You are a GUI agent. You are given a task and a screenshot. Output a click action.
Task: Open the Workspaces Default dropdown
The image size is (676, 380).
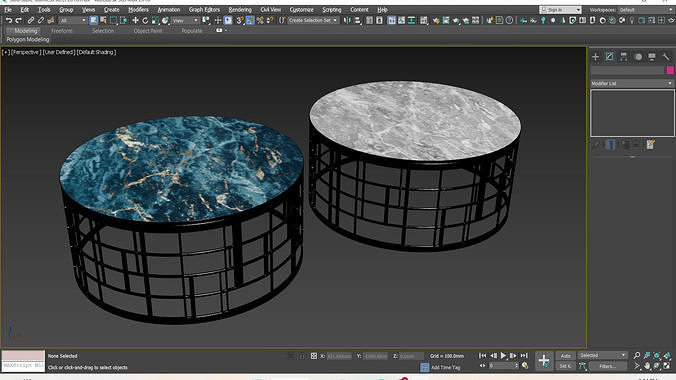[x=646, y=9]
